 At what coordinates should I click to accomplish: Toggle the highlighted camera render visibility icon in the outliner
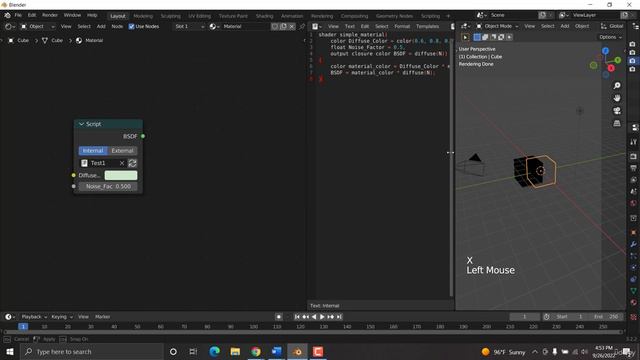pyautogui.click(x=632, y=60)
